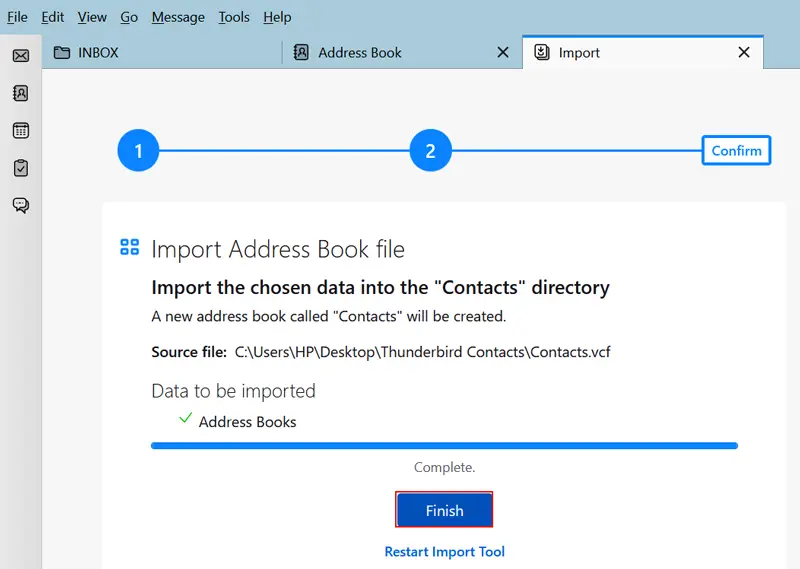Open the Calendar sidebar icon
This screenshot has width=800, height=569.
point(20,131)
